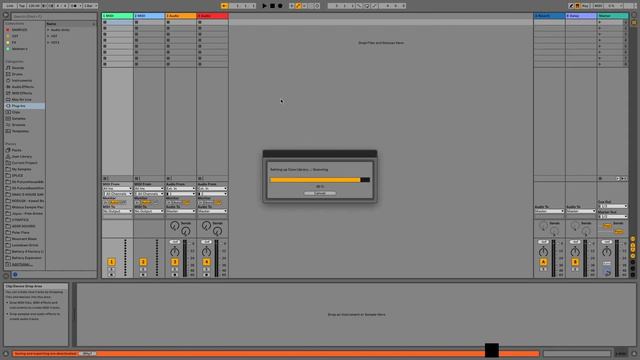This screenshot has width=640, height=360.
Task: Open Packs in Places
Action: 16,150
